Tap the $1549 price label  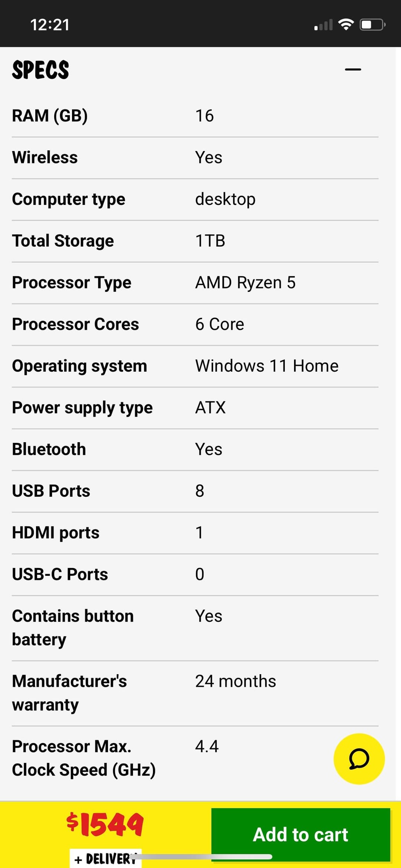point(105,824)
